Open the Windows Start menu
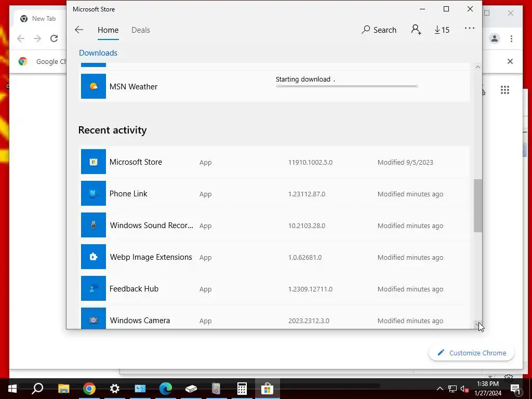 (12, 389)
